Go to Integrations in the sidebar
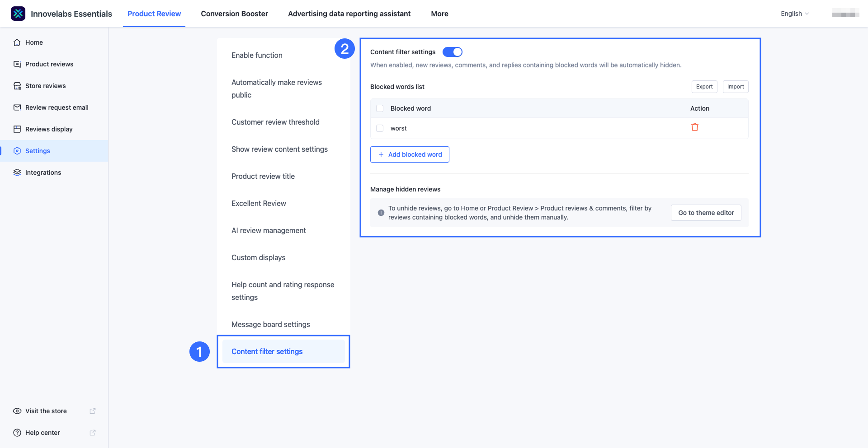Viewport: 868px width, 448px height. click(x=54, y=173)
